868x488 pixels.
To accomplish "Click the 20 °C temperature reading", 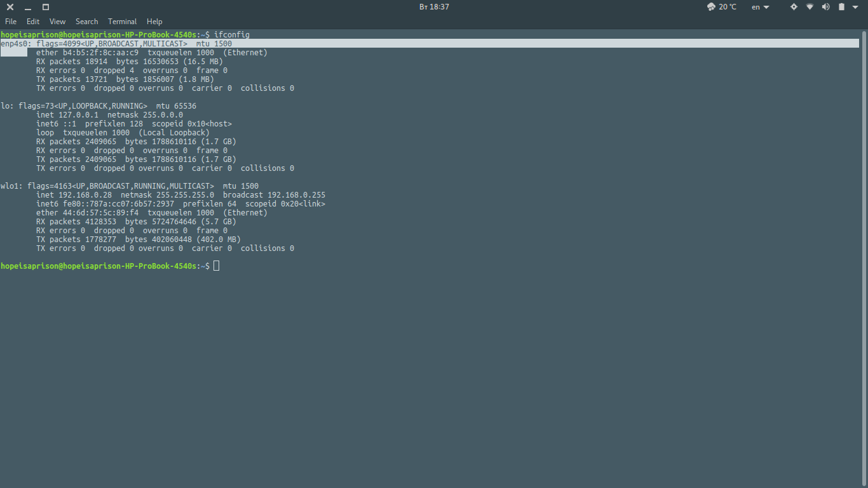I will click(728, 7).
